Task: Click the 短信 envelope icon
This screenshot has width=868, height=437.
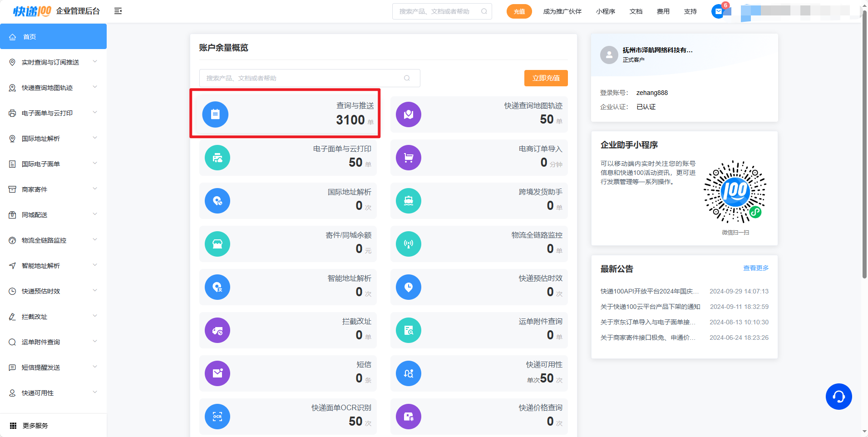Action: [x=217, y=373]
